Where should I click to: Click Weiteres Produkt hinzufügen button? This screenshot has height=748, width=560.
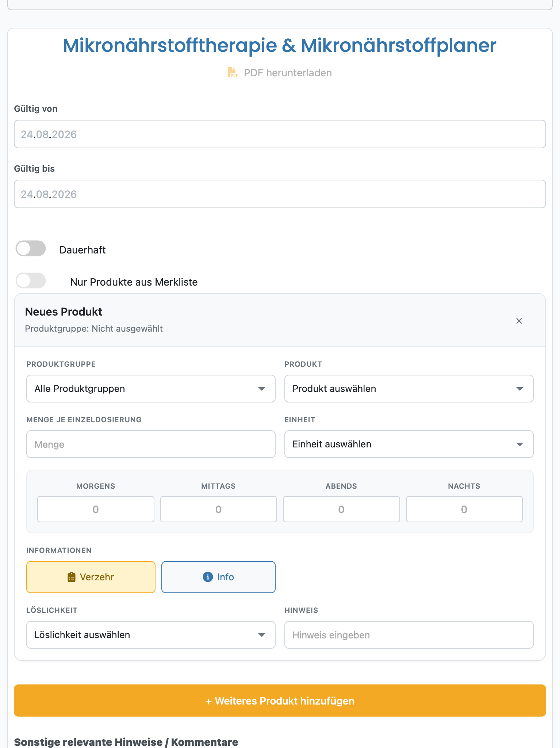(x=280, y=701)
